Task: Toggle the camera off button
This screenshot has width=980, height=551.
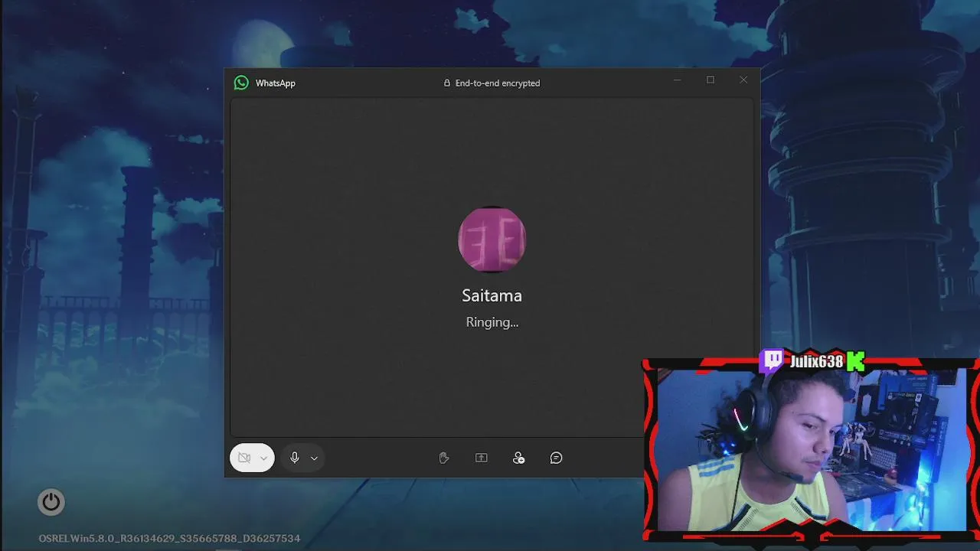Action: point(244,458)
